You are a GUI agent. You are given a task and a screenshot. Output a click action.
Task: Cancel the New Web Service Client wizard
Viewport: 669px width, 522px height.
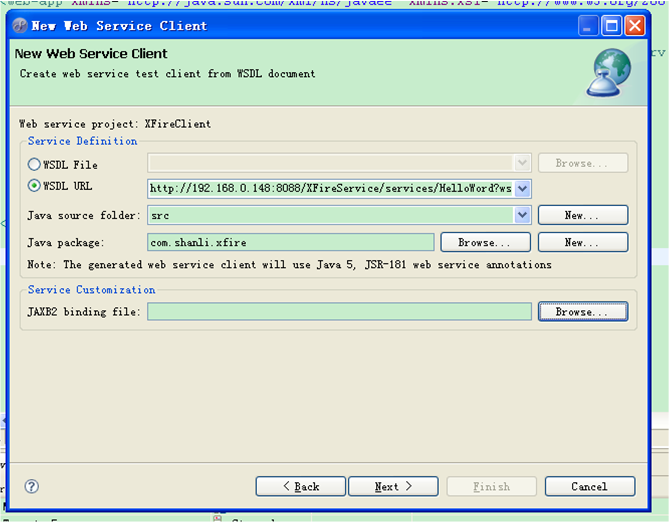[590, 486]
